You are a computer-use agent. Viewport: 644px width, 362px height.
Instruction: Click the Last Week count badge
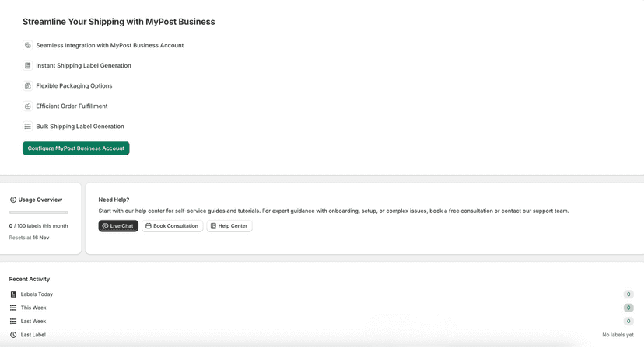click(628, 322)
